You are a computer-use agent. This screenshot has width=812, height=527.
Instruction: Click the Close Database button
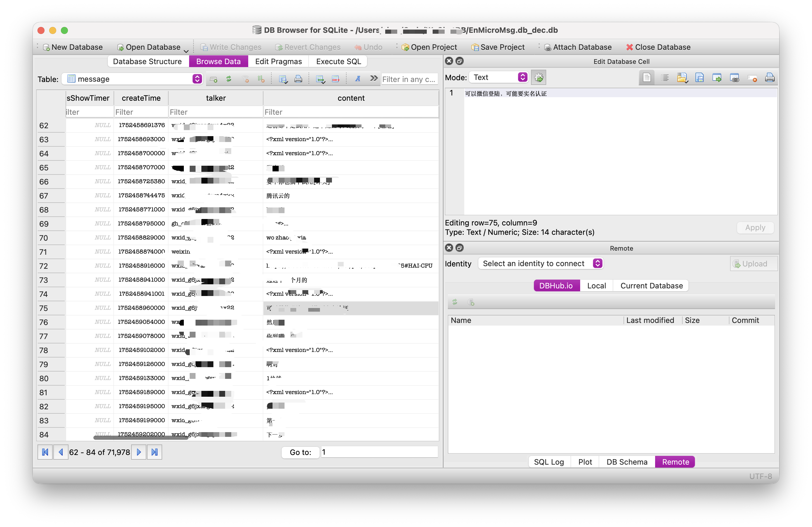pos(658,47)
